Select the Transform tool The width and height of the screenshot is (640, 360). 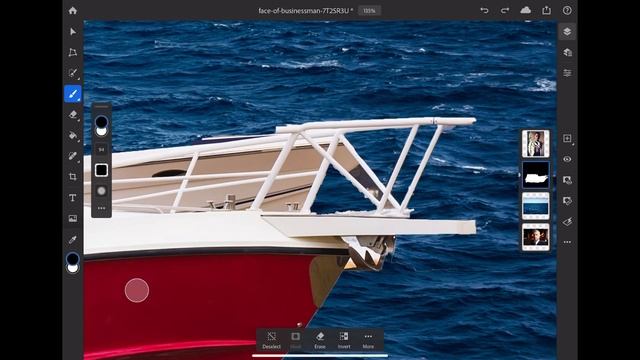pos(73,52)
